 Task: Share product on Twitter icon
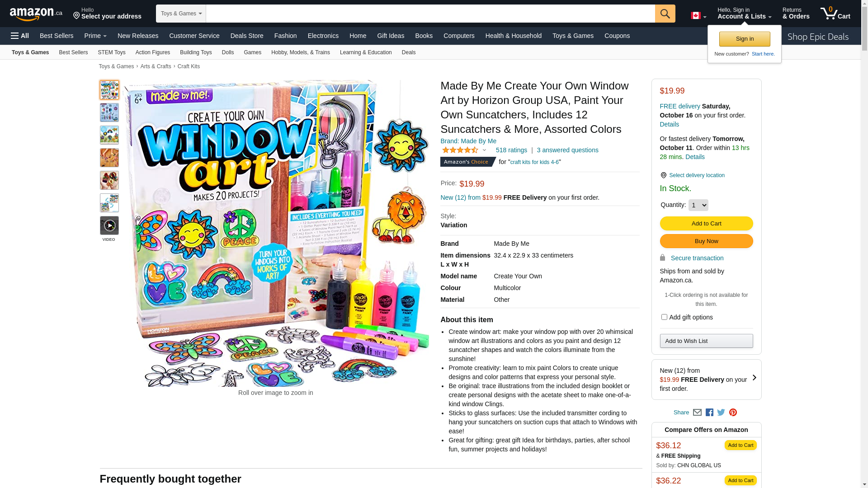pyautogui.click(x=721, y=413)
